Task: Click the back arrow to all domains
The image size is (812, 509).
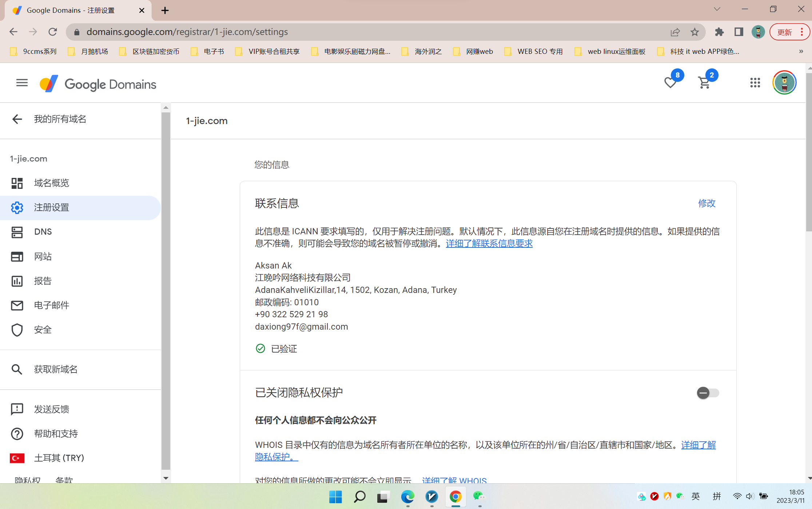Action: pyautogui.click(x=17, y=119)
